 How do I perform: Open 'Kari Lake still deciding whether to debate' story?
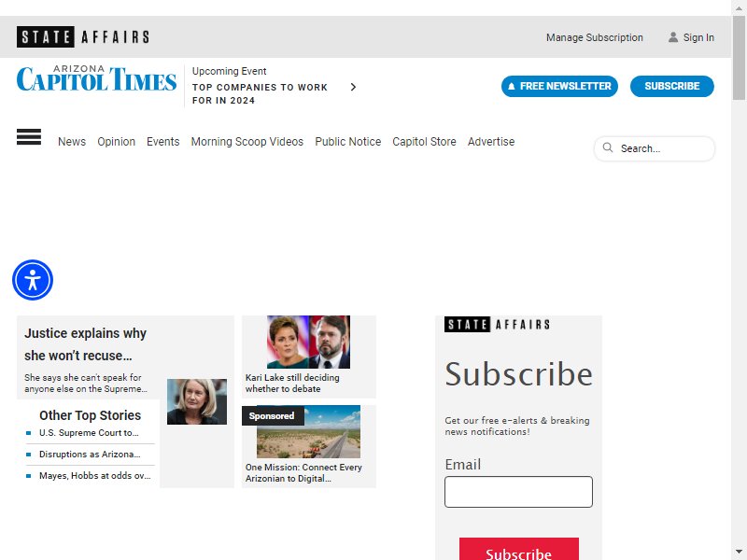coord(292,383)
